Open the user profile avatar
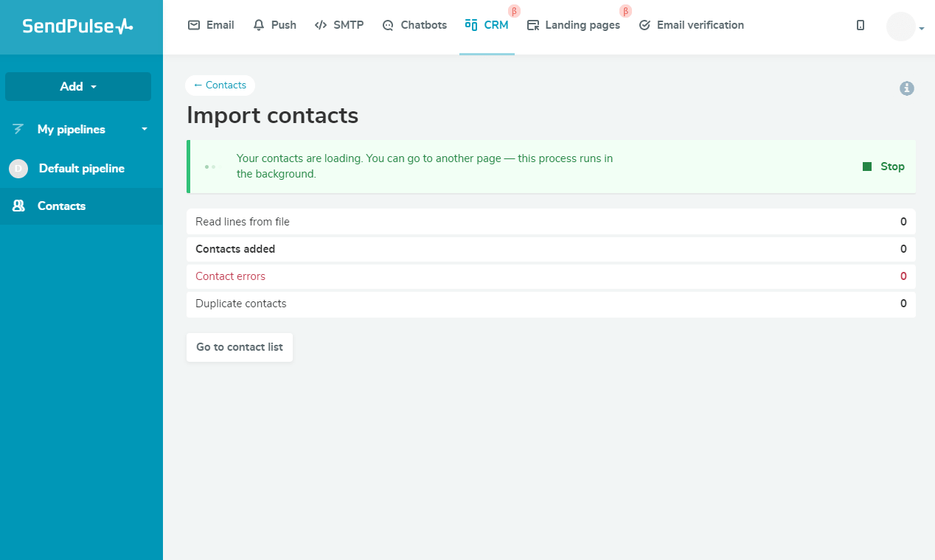 (900, 27)
